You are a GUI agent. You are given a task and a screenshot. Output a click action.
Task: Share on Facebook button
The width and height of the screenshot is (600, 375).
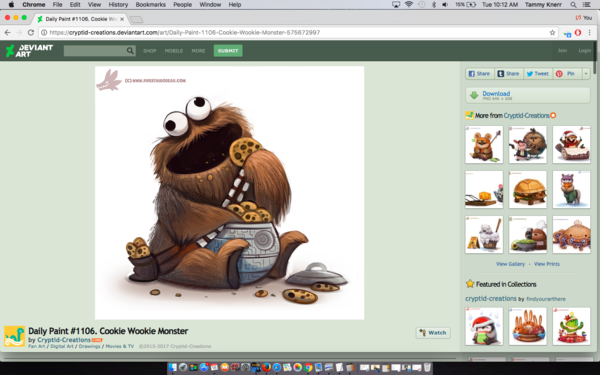click(479, 73)
